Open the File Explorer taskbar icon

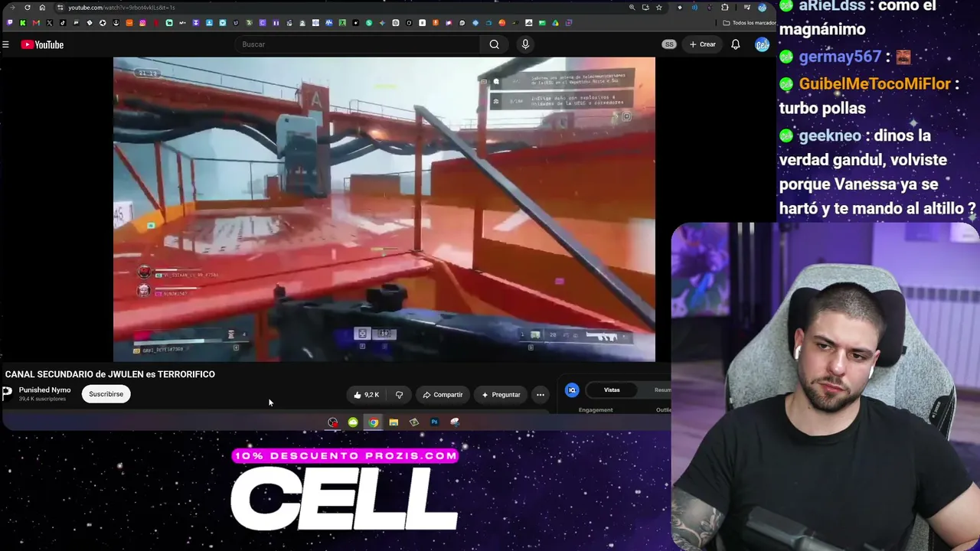[394, 422]
